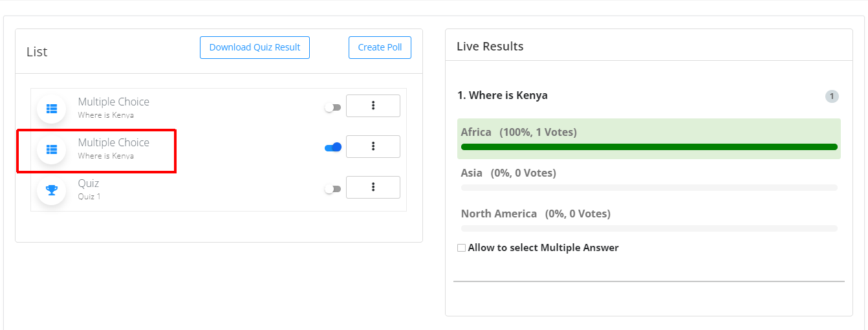
Task: Enable the first Multiple Choice poll toggle
Action: (332, 107)
